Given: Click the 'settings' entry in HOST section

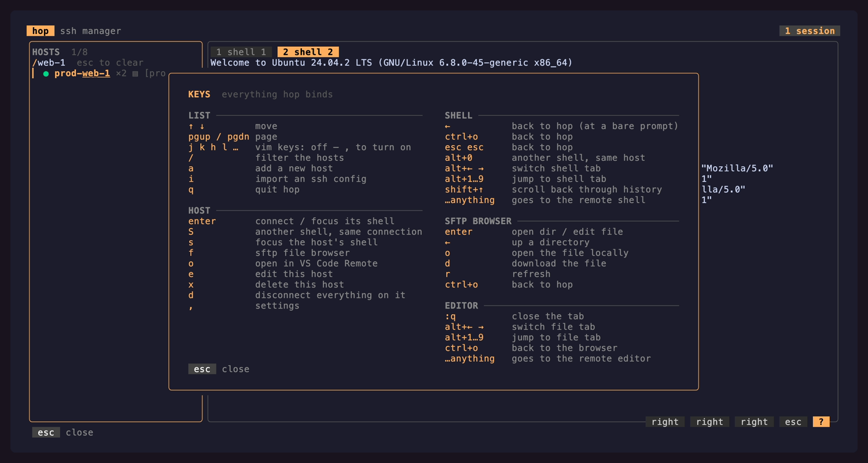Looking at the screenshot, I should coord(277,305).
